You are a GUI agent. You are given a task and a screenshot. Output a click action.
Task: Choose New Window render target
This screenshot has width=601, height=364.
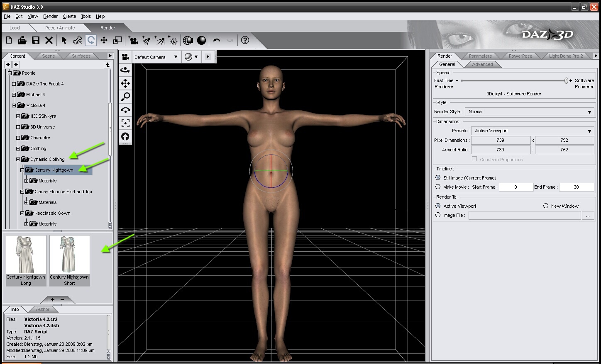[546, 206]
